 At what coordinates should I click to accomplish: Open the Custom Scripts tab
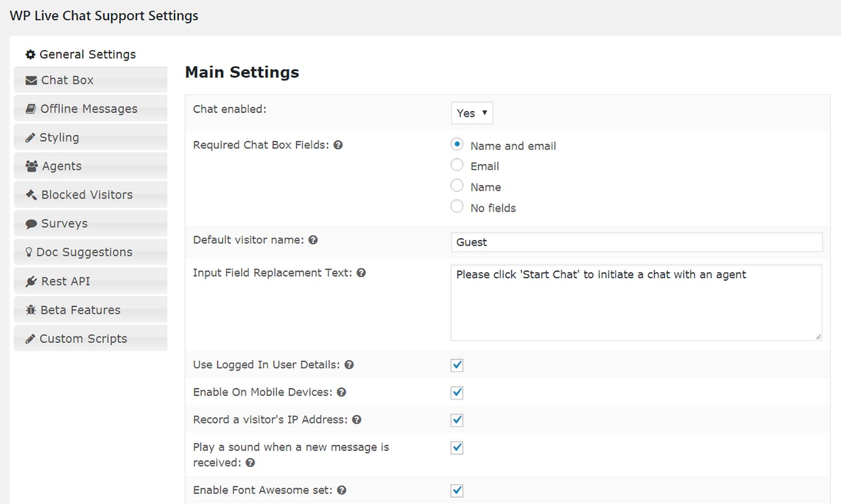click(90, 338)
